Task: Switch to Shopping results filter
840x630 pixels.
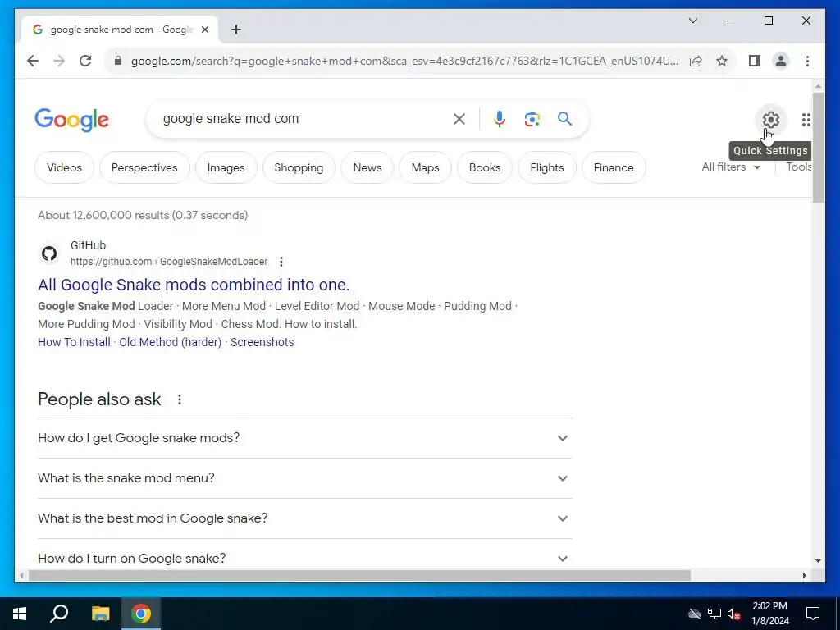Action: 299,167
